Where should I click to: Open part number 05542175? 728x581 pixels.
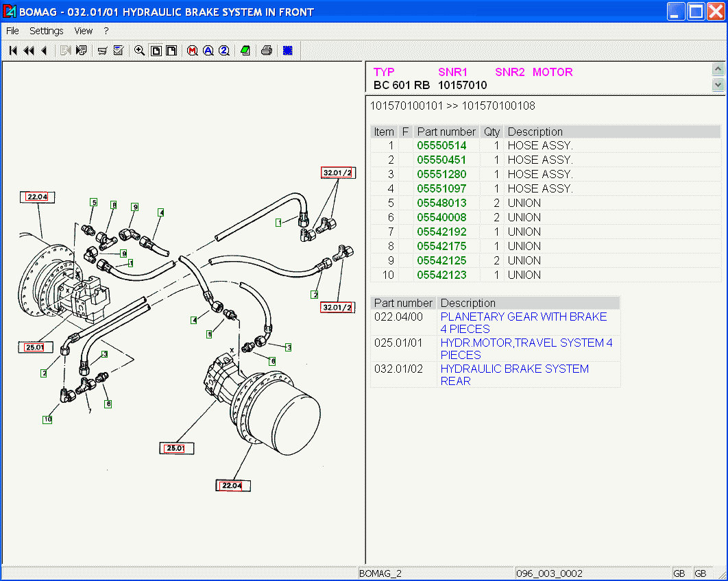pyautogui.click(x=441, y=247)
